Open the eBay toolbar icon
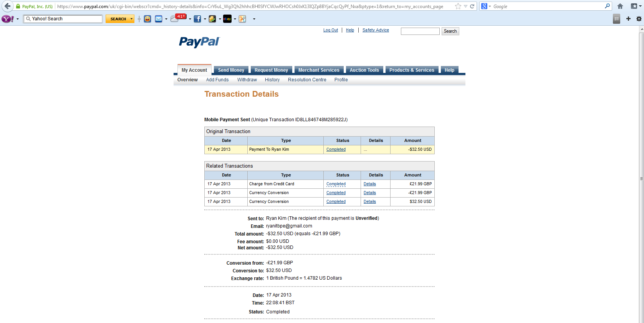644x323 pixels. point(227,19)
